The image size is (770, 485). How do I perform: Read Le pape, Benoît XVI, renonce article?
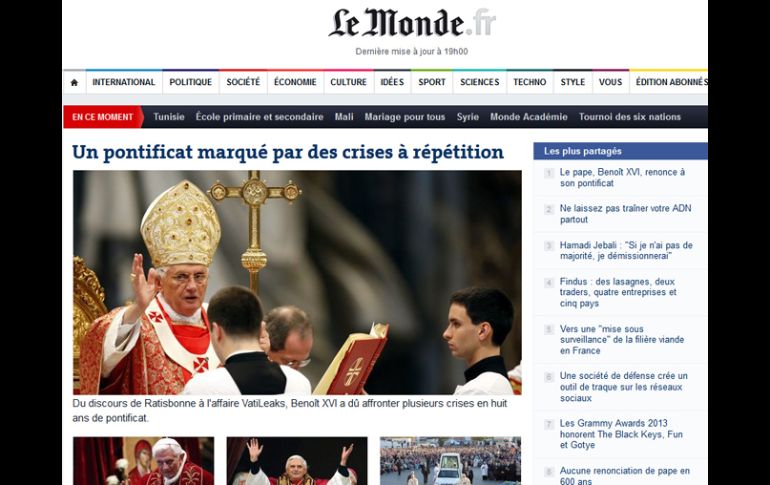tap(622, 178)
